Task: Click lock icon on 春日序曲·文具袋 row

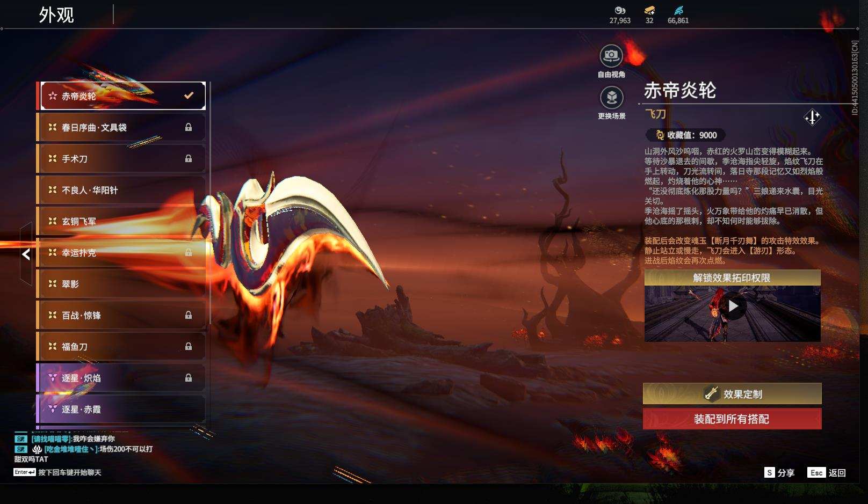Action: pyautogui.click(x=189, y=127)
